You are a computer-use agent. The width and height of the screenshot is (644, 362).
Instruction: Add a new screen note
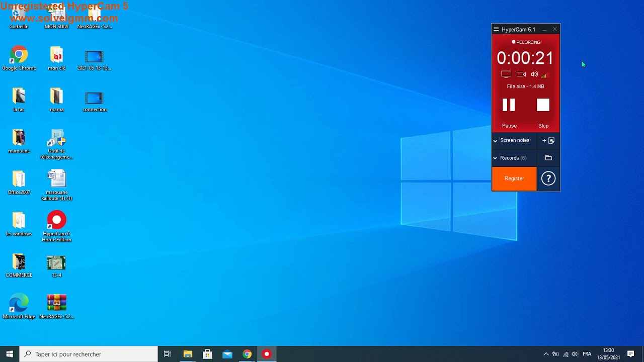click(548, 141)
